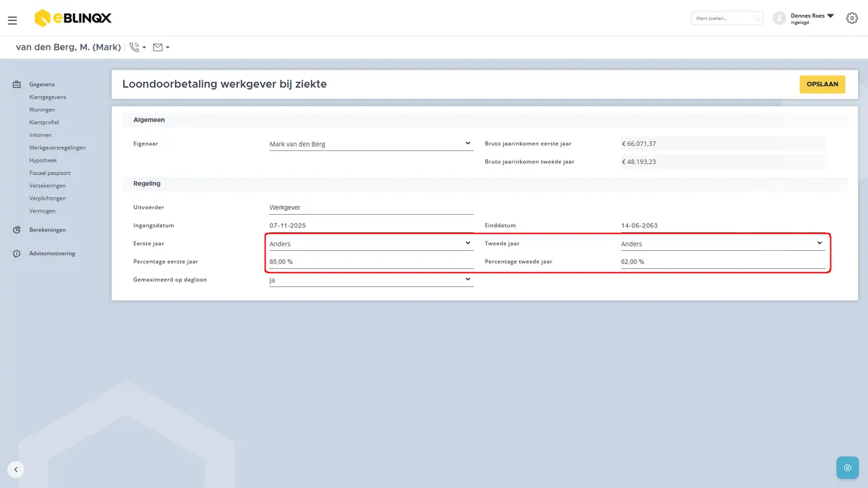868x488 pixels.
Task: Click the amount € 66.071,37
Action: (x=639, y=144)
